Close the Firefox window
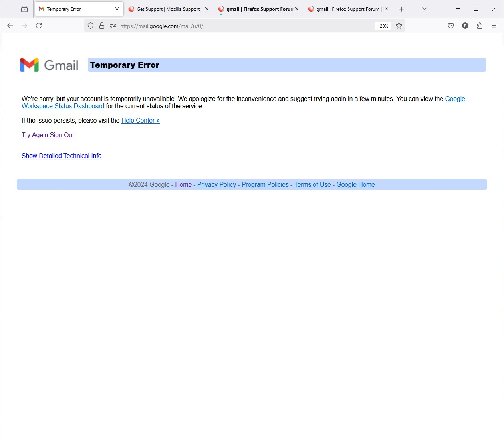This screenshot has height=441, width=504. click(494, 9)
